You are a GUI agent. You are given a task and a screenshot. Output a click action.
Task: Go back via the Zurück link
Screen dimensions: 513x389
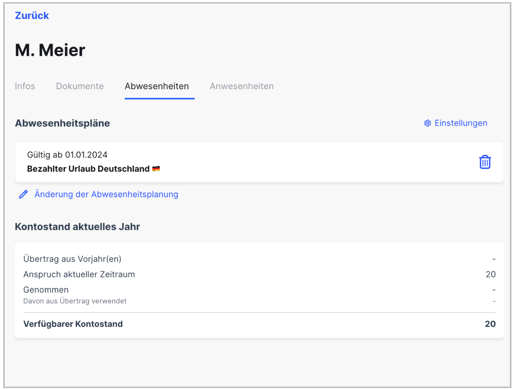[x=32, y=16]
